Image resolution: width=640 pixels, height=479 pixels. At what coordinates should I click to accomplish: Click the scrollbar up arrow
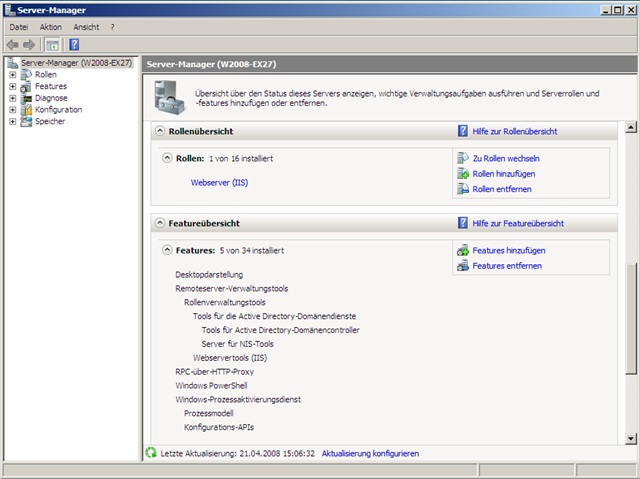(631, 127)
